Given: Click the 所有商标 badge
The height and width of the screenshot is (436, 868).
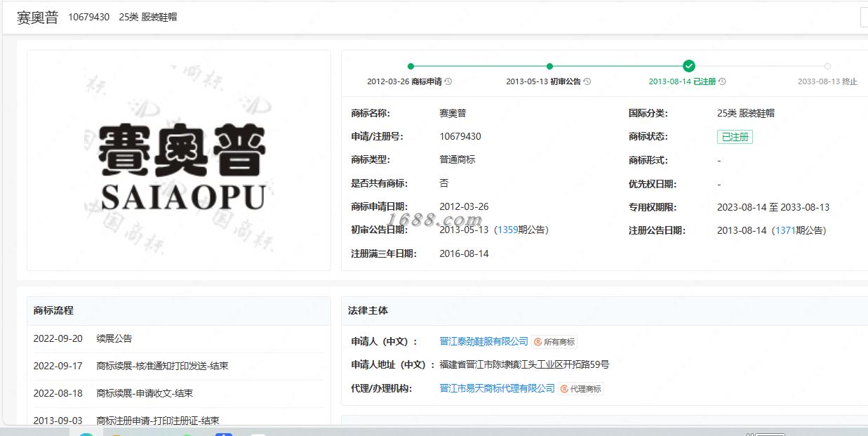Looking at the screenshot, I should click(554, 342).
